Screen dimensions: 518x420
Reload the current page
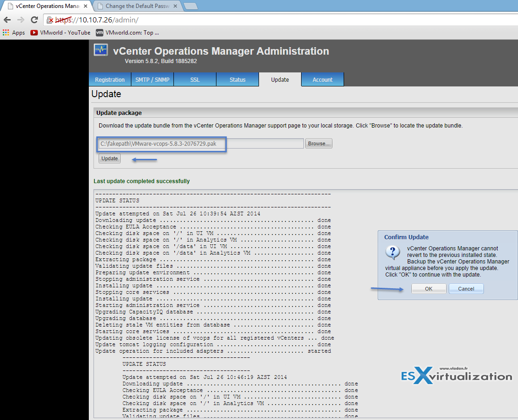[x=34, y=20]
